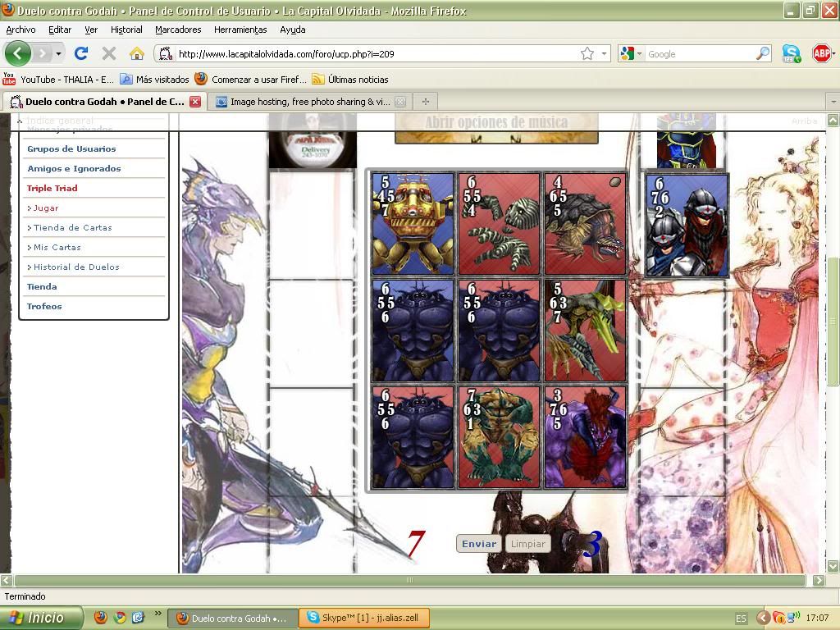
Task: Go back with the green arrow button
Action: [x=18, y=53]
